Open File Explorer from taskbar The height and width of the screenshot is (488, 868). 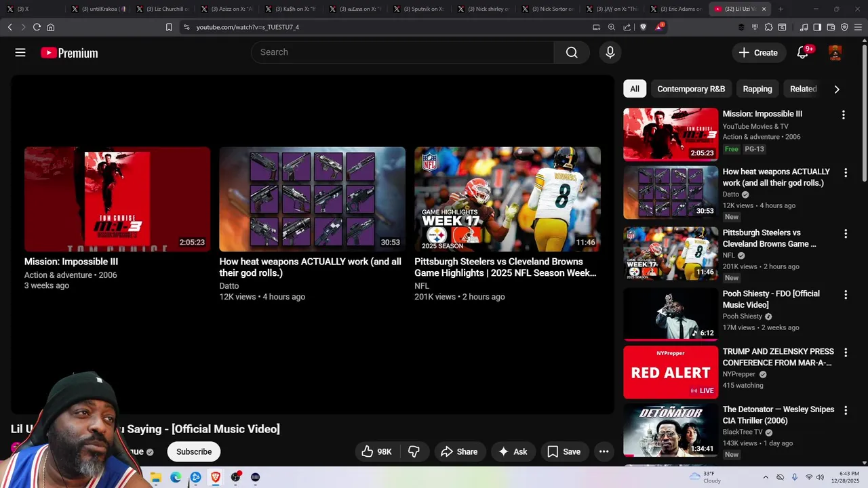pos(156,477)
